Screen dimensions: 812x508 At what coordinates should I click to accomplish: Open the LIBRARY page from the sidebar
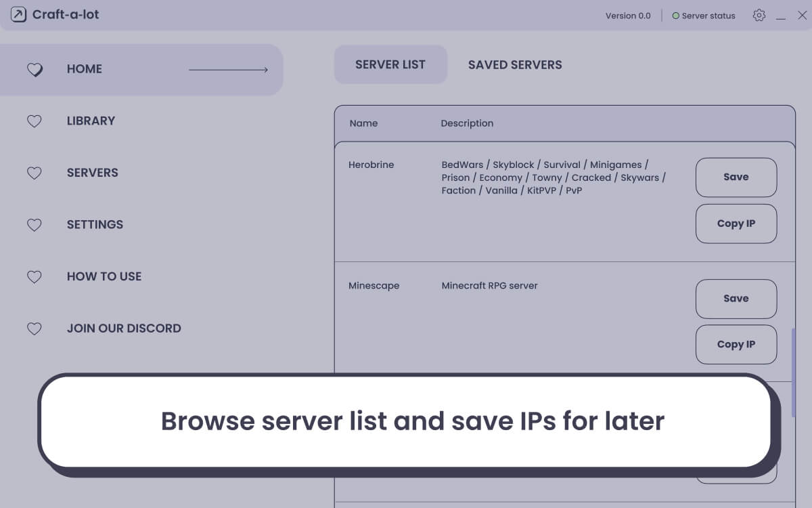(91, 121)
